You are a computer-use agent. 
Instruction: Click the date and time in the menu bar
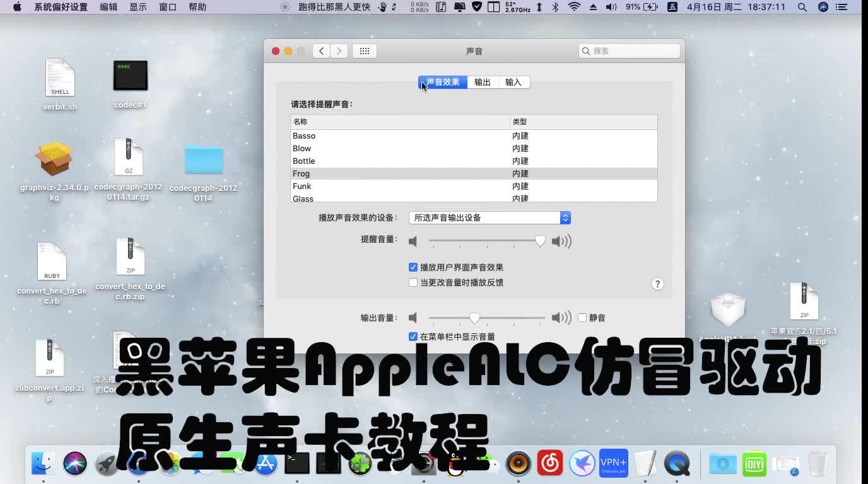click(x=737, y=7)
